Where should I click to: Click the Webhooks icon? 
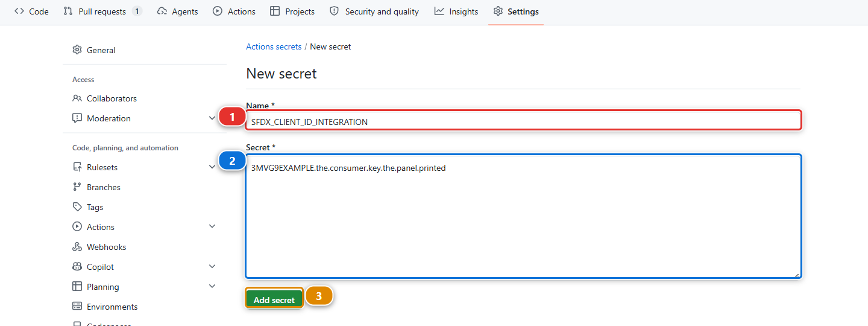[x=77, y=247]
